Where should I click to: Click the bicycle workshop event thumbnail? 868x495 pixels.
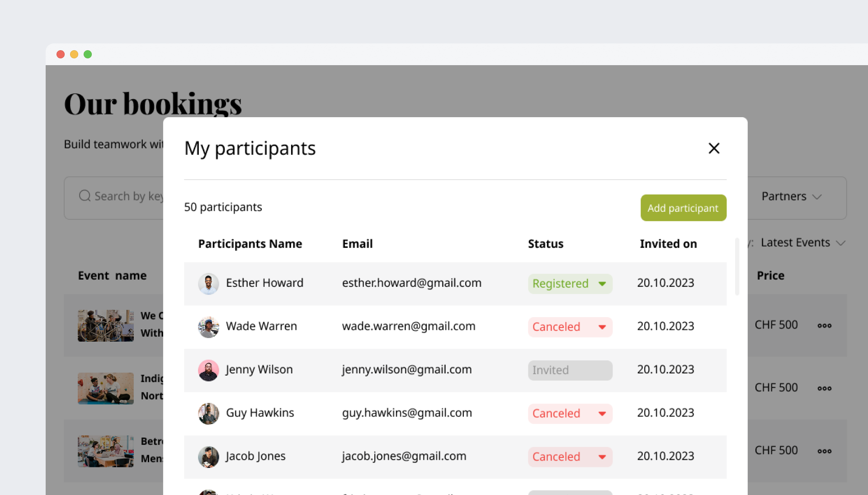[x=105, y=326]
